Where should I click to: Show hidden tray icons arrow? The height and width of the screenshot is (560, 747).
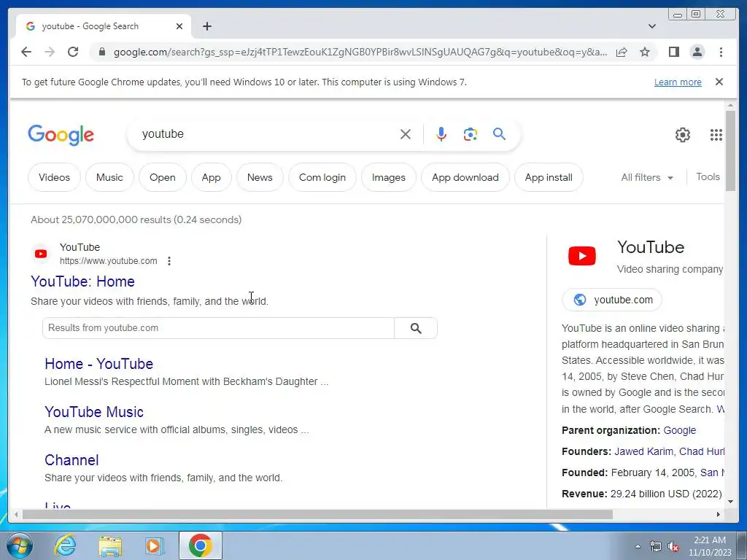pos(638,545)
